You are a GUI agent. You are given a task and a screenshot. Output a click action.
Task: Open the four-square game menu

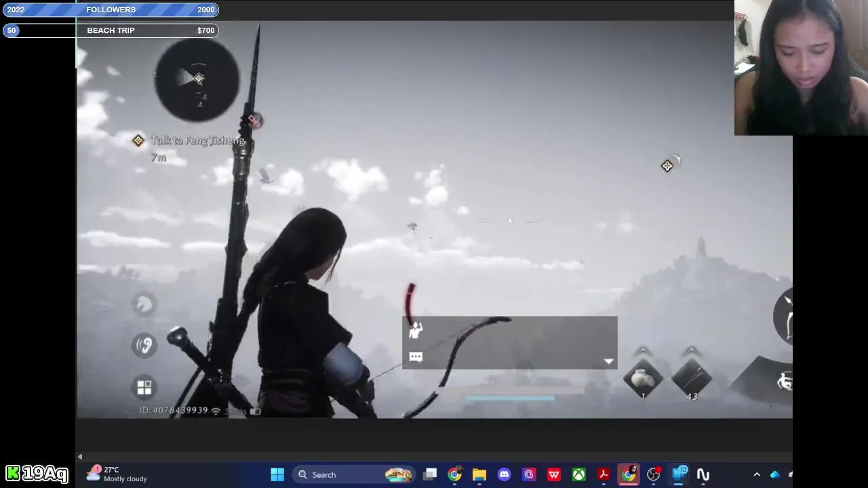coord(144,387)
